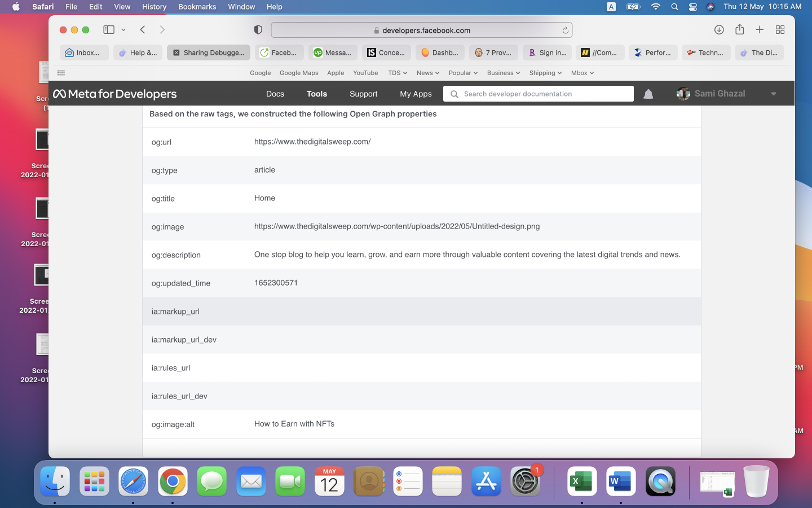Switch to the Messa... tab
812x508 pixels.
click(x=333, y=52)
